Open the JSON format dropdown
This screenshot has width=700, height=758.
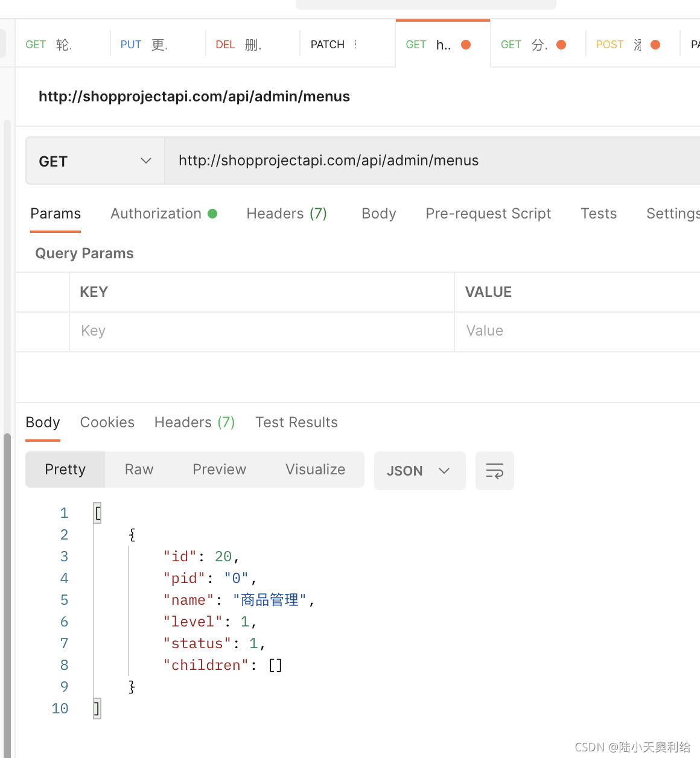(419, 471)
